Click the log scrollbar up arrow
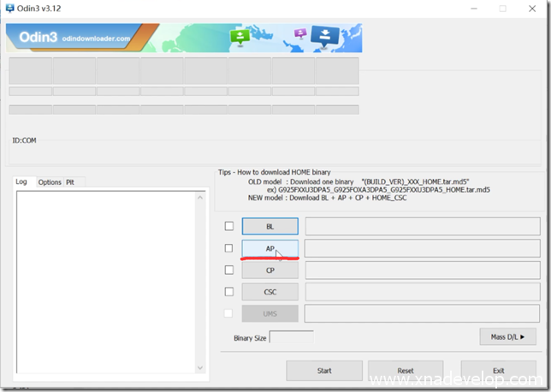The width and height of the screenshot is (551, 392). click(201, 197)
